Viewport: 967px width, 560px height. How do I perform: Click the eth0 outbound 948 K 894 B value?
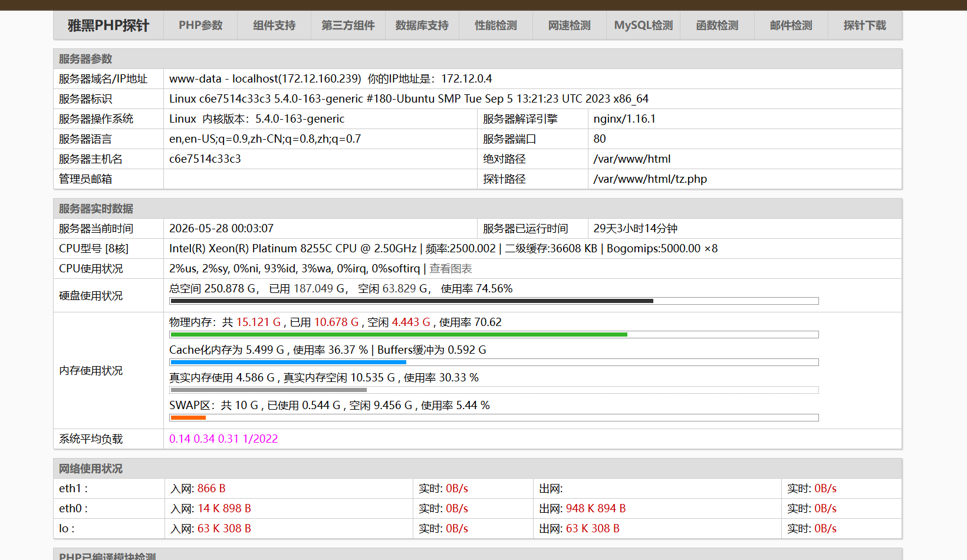click(x=596, y=508)
